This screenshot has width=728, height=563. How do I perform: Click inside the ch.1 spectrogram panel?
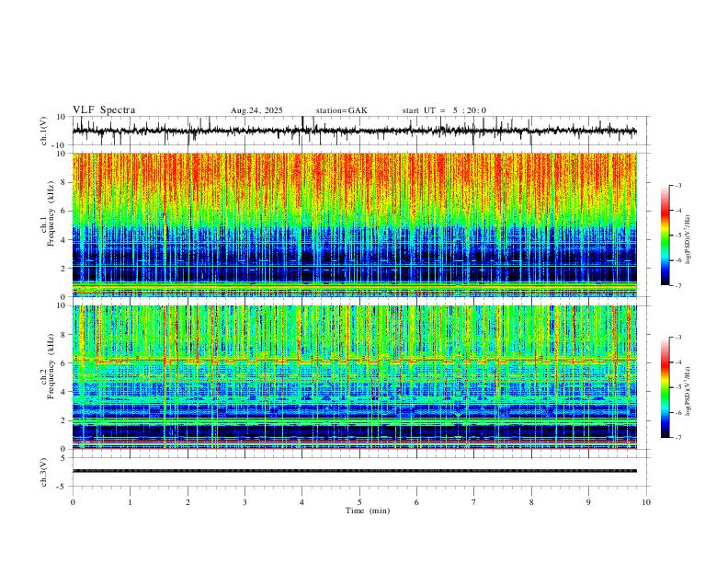coord(354,224)
